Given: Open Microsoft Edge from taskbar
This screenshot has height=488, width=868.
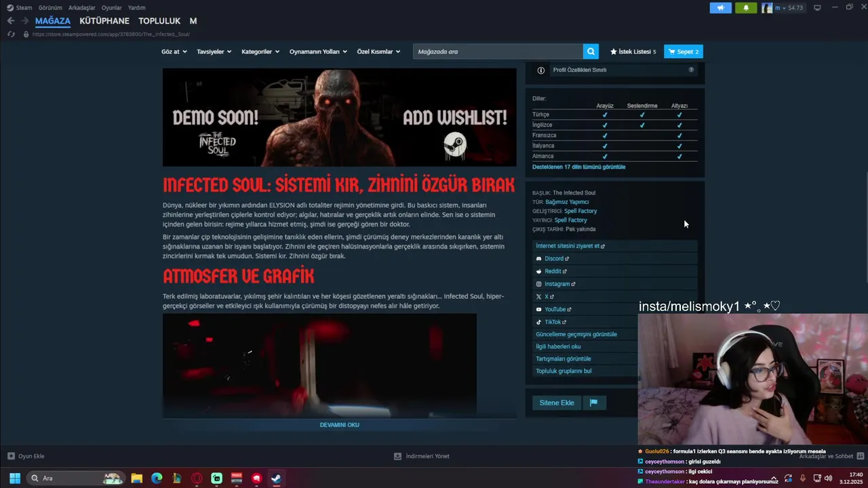Looking at the screenshot, I should pos(157,479).
